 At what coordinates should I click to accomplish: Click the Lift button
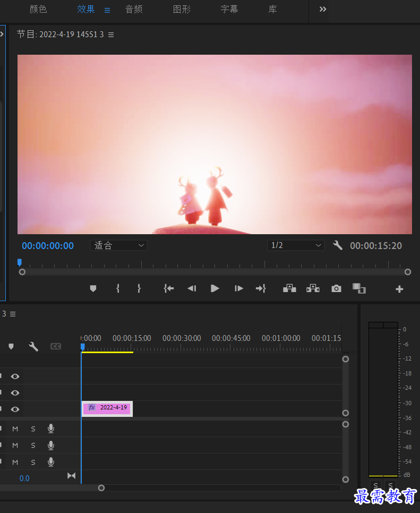289,288
